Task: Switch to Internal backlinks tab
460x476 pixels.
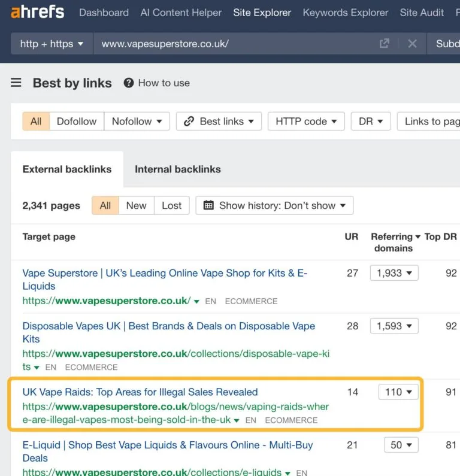Action: point(178,169)
